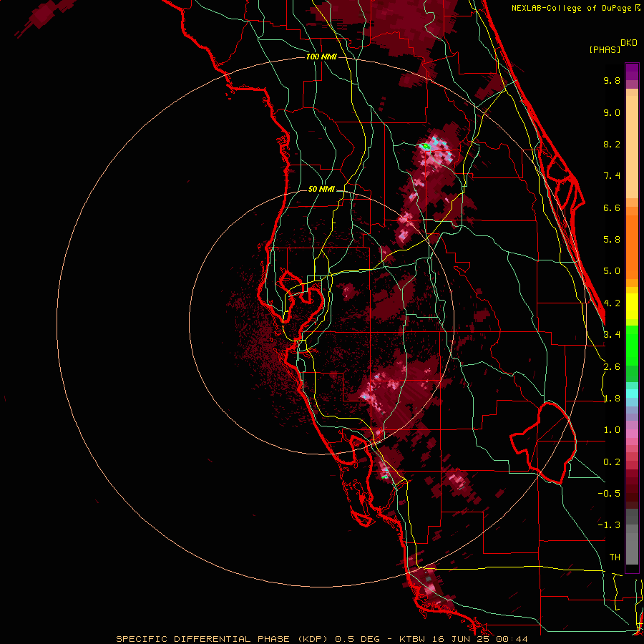Click the 100 NMI range ring label

pos(321,57)
